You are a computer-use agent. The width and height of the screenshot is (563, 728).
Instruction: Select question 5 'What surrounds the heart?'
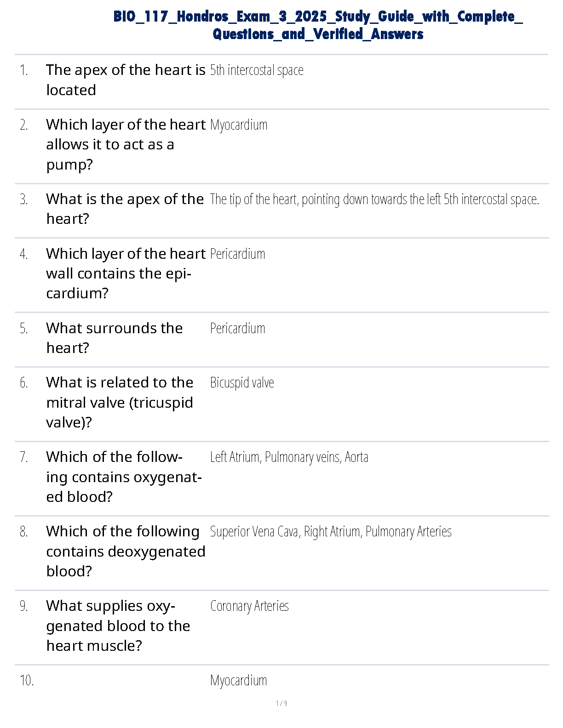coord(115,338)
